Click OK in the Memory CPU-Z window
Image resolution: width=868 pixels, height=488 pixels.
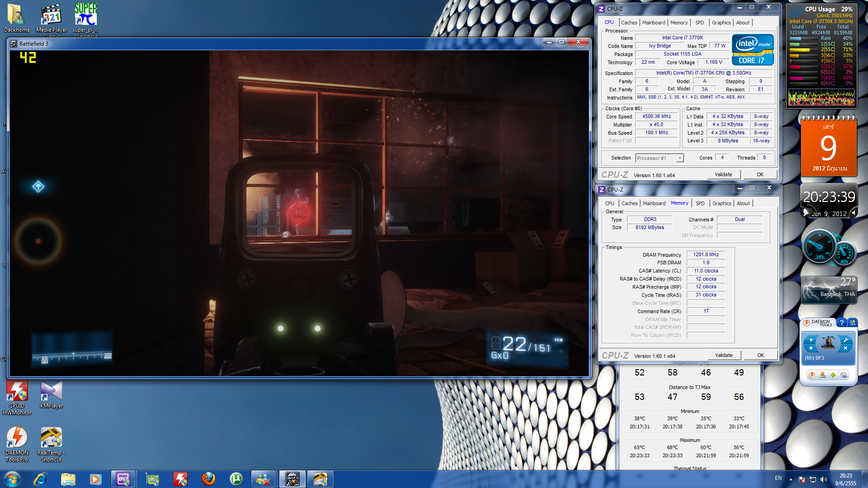760,355
